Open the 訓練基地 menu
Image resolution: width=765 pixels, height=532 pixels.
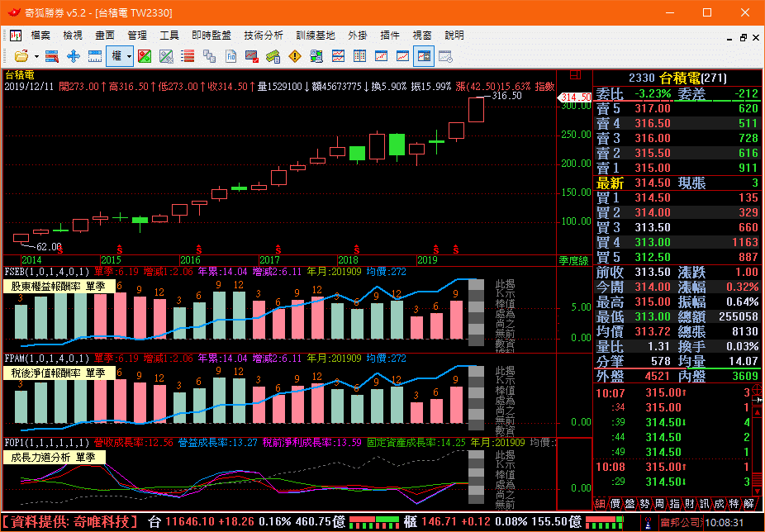(x=316, y=36)
